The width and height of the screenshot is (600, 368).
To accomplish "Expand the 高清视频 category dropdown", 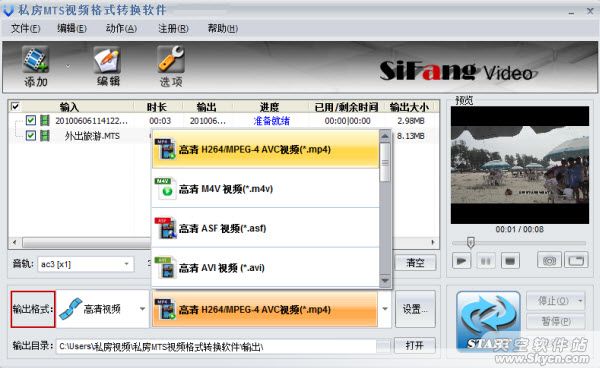I will (x=142, y=309).
